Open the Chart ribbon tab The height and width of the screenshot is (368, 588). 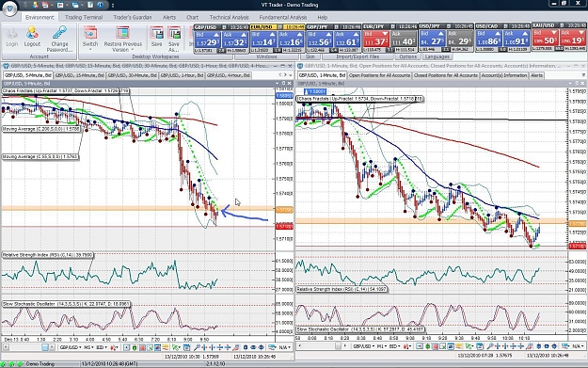[192, 17]
